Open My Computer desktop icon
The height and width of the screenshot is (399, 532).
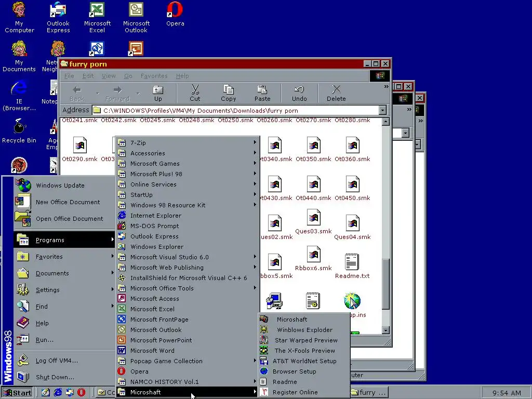click(19, 17)
